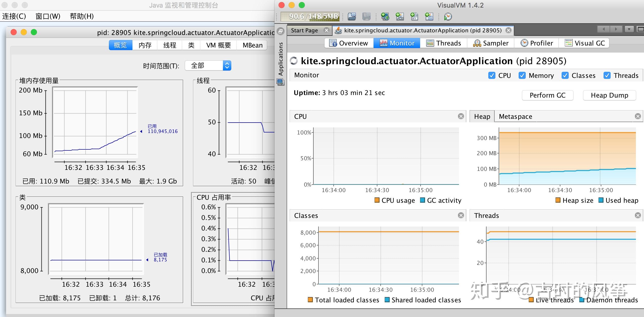Click the Perform GC button
Image resolution: width=644 pixels, height=317 pixels.
(547, 95)
